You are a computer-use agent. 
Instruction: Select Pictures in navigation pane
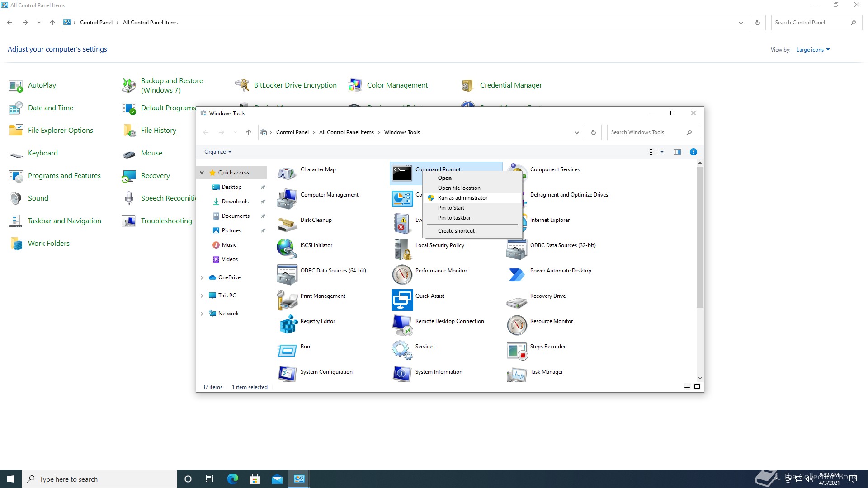point(231,230)
